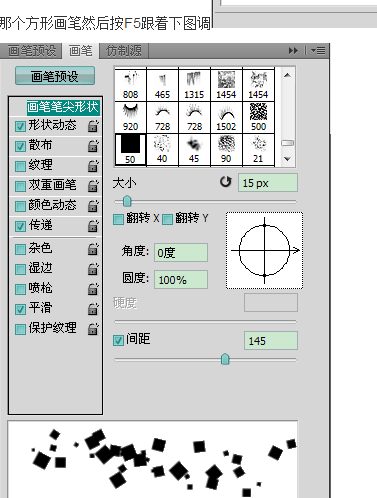
Task: Select the square brush tip 50
Action: 130,150
